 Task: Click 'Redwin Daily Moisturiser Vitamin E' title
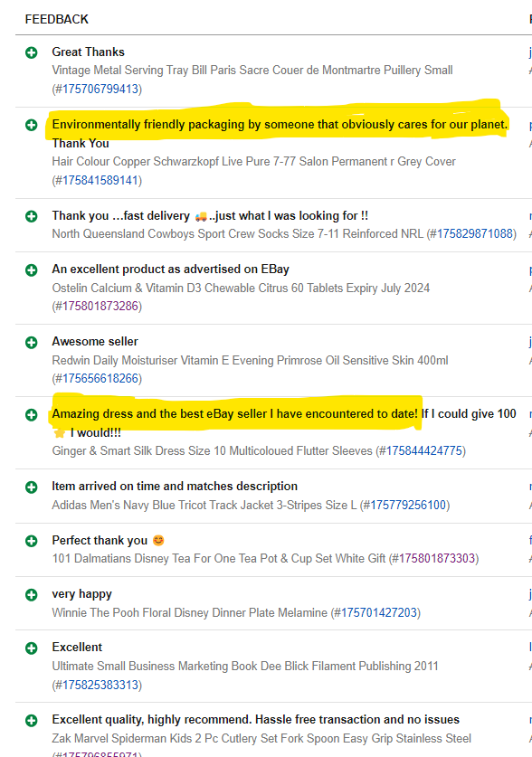click(x=250, y=361)
